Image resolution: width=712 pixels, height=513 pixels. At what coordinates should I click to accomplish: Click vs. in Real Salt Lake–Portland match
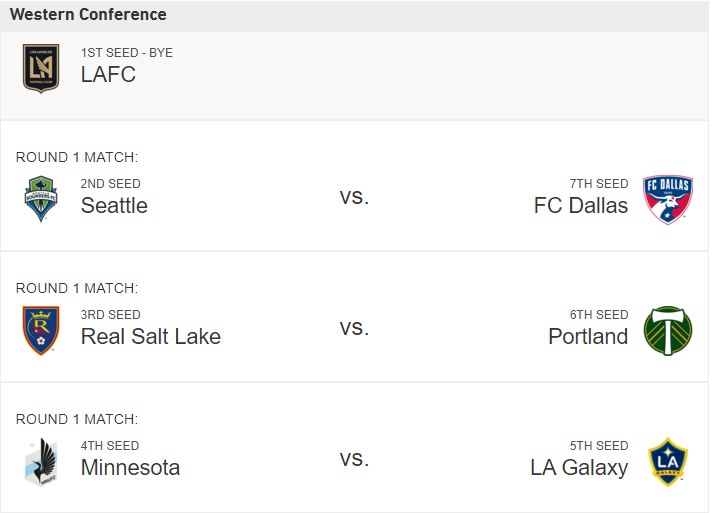click(354, 328)
